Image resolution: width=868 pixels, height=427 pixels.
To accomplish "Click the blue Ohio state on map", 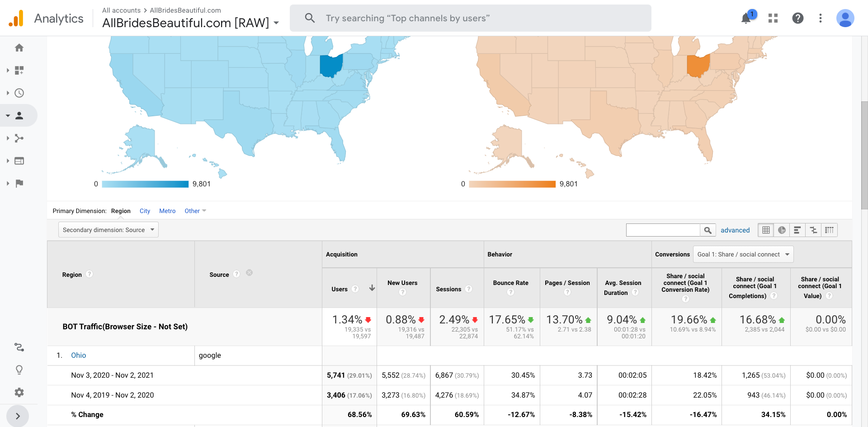I will tap(330, 66).
